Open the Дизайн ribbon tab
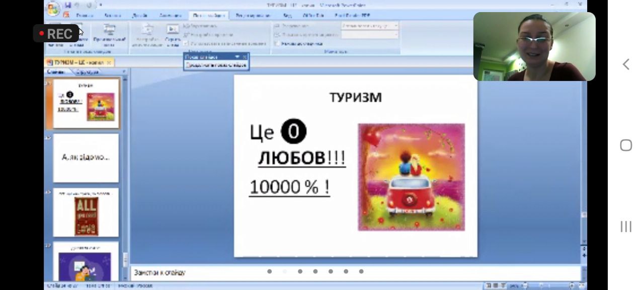This screenshot has width=644, height=290. pos(140,16)
